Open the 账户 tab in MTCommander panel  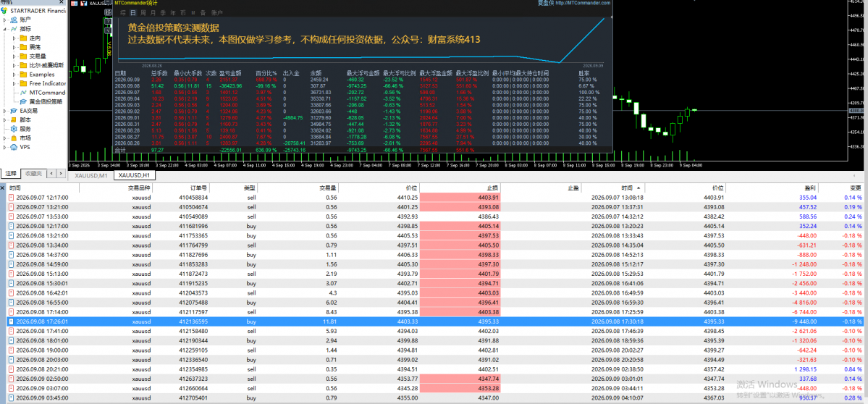coord(216,13)
